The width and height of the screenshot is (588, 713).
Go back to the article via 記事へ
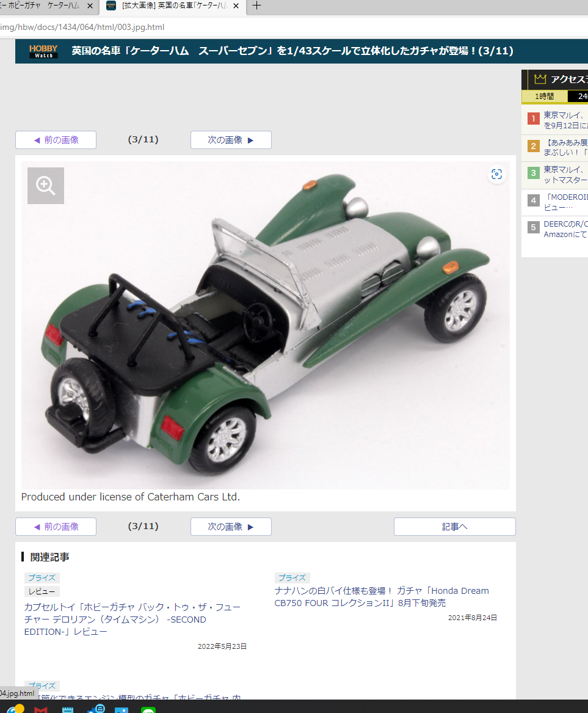(455, 527)
